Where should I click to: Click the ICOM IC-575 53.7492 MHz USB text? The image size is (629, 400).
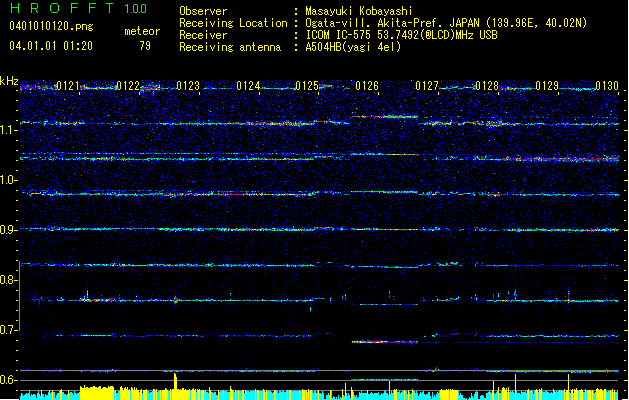pyautogui.click(x=401, y=35)
